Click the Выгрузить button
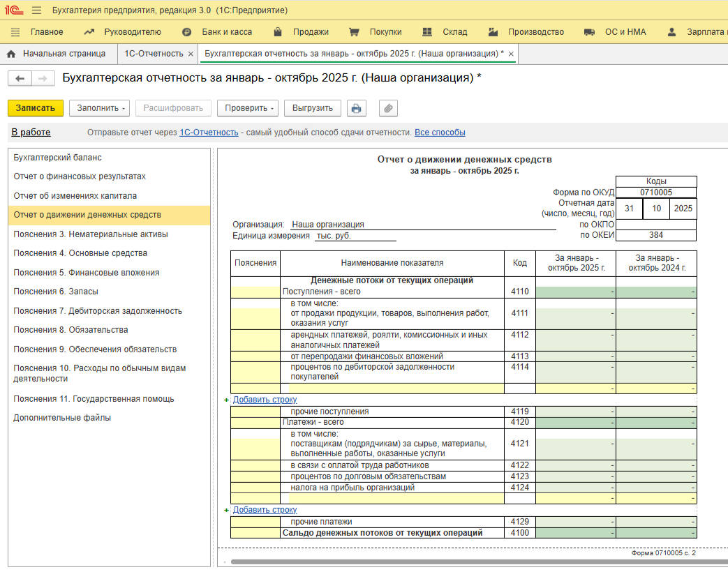The image size is (728, 572). click(x=313, y=108)
